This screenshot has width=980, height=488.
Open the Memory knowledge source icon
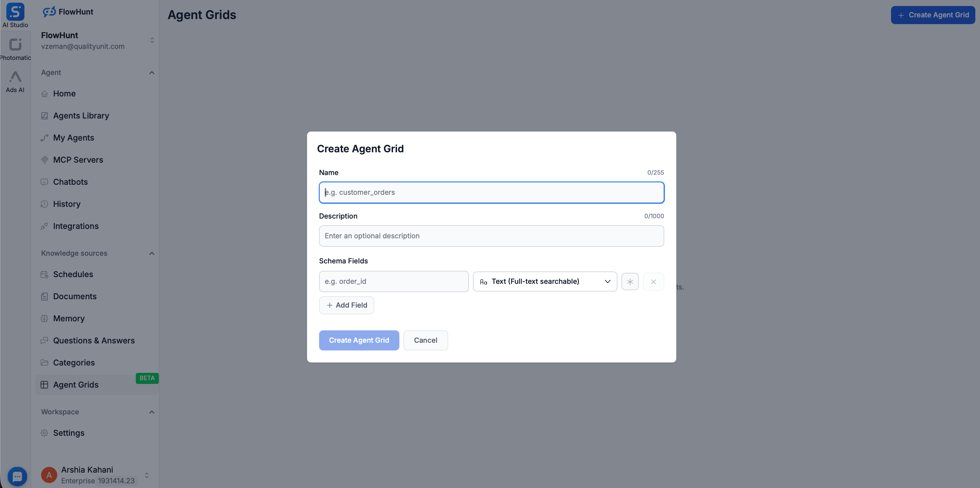point(44,319)
